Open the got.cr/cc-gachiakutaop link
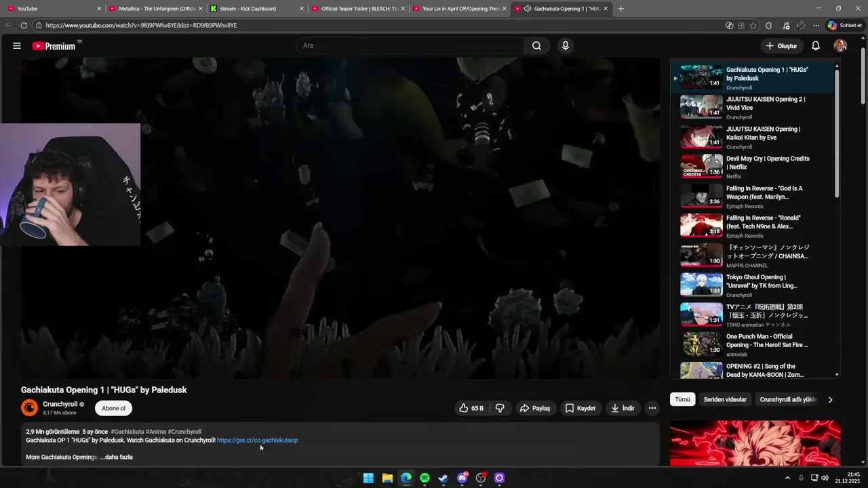 coord(257,441)
